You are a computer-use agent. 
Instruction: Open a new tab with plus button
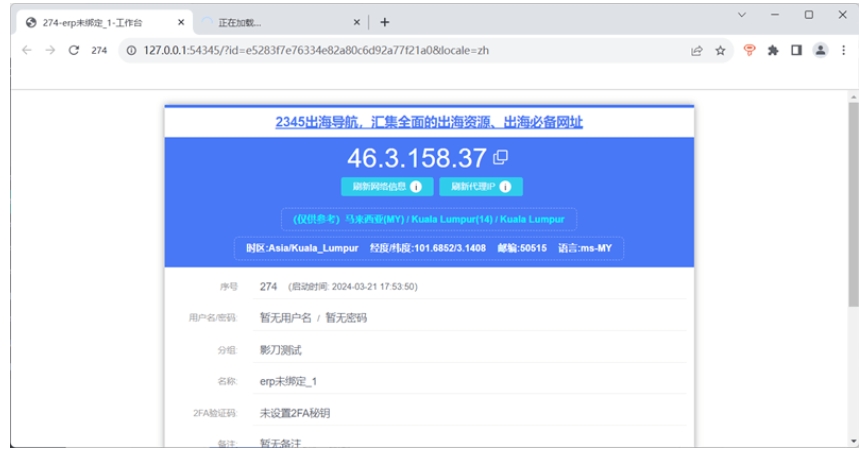(x=385, y=22)
